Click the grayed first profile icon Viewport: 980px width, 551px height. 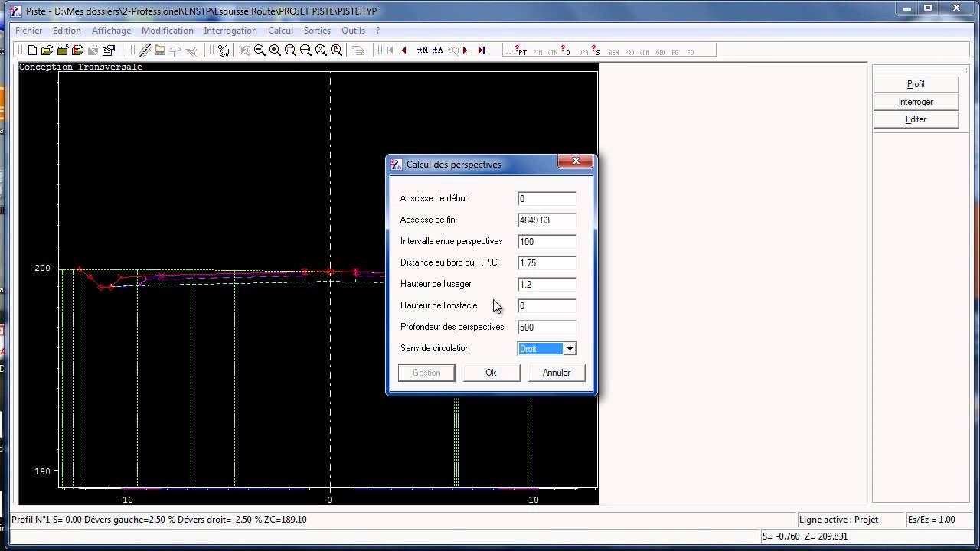click(390, 51)
